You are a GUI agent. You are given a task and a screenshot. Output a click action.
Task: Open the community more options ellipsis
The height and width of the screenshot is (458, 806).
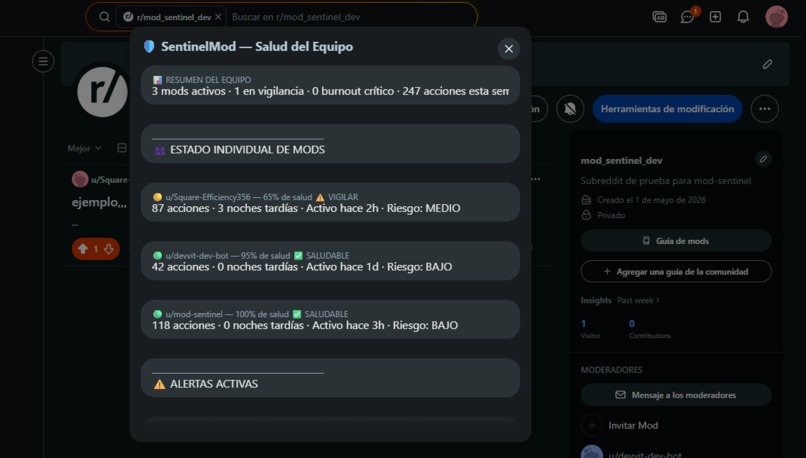click(x=764, y=109)
